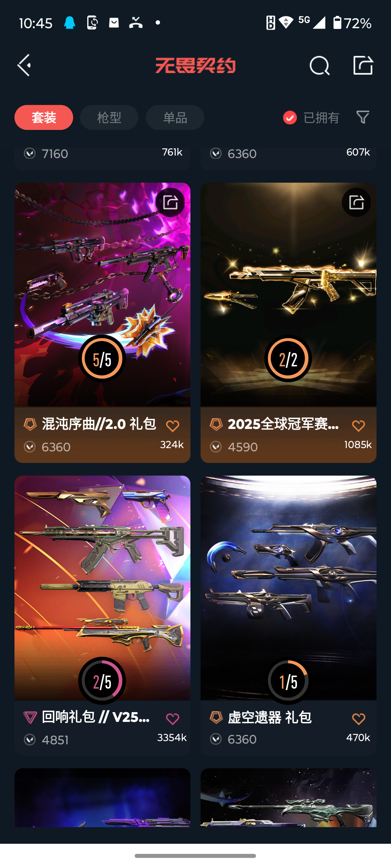
Task: Favorite the 2025全球冠军赛 bundle heart
Action: (x=358, y=426)
